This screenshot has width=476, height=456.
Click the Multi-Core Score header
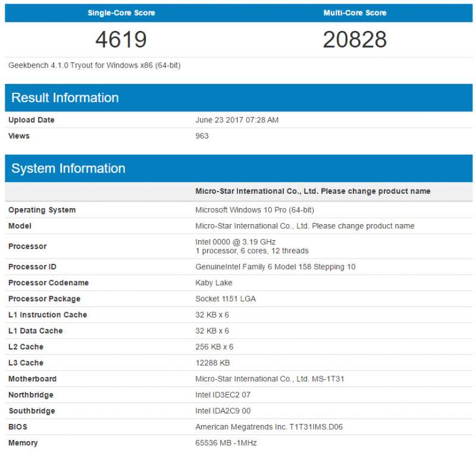[x=355, y=12]
